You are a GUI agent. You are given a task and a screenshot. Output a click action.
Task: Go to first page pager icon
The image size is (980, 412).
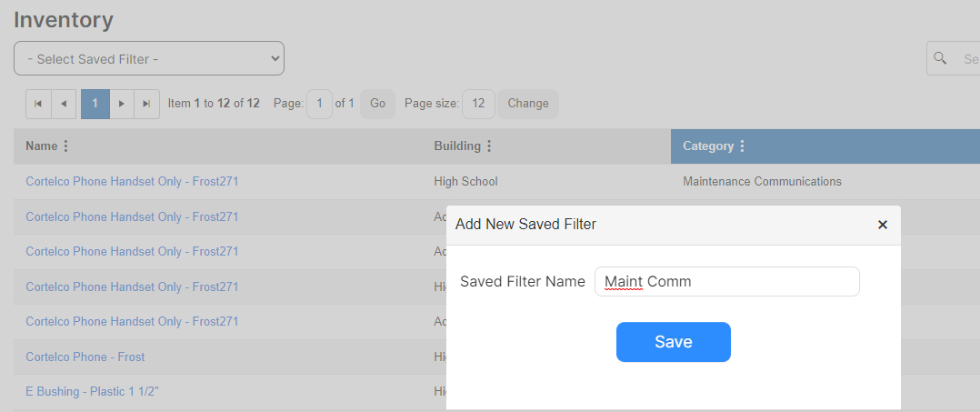click(37, 104)
